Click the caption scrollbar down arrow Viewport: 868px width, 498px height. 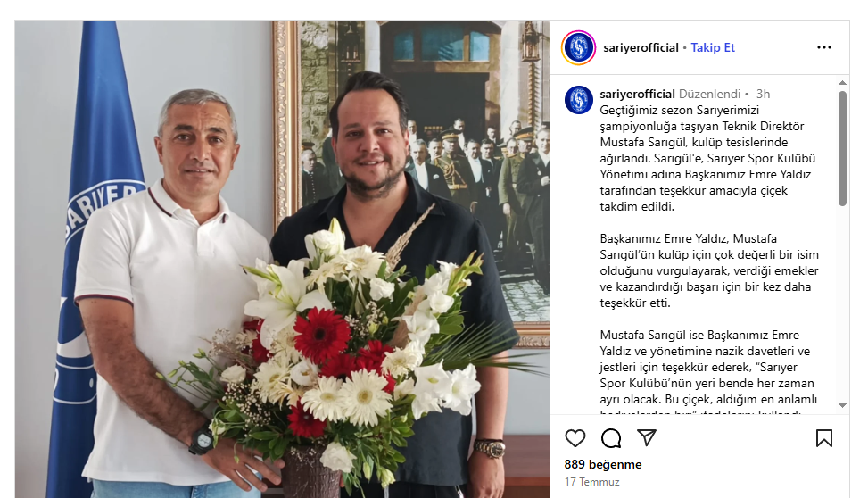(x=842, y=405)
